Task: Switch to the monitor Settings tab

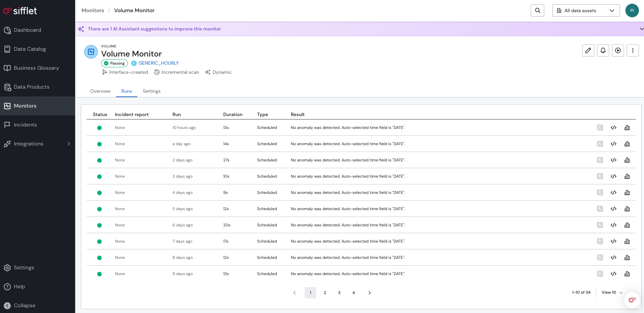Action: (152, 91)
